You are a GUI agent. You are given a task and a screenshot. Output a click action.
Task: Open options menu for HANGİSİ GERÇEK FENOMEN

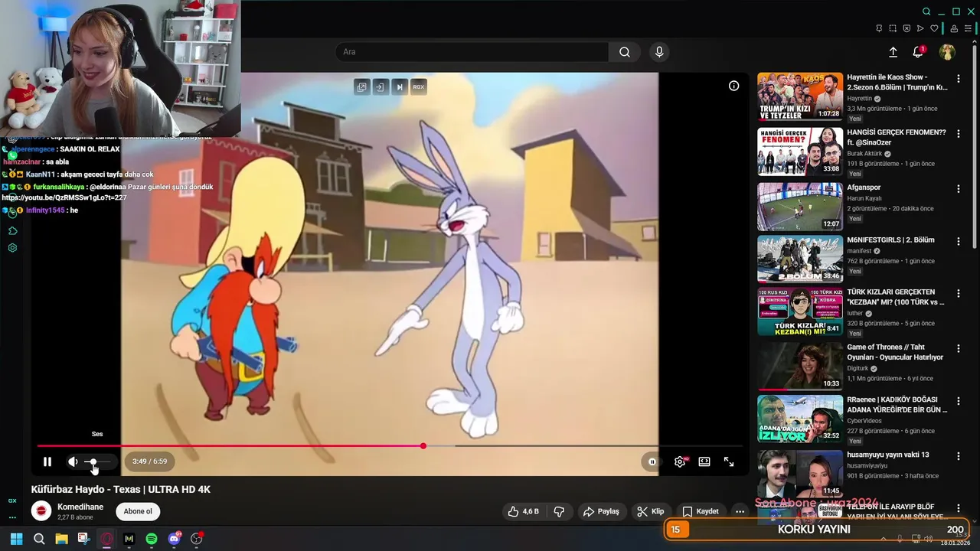point(959,134)
